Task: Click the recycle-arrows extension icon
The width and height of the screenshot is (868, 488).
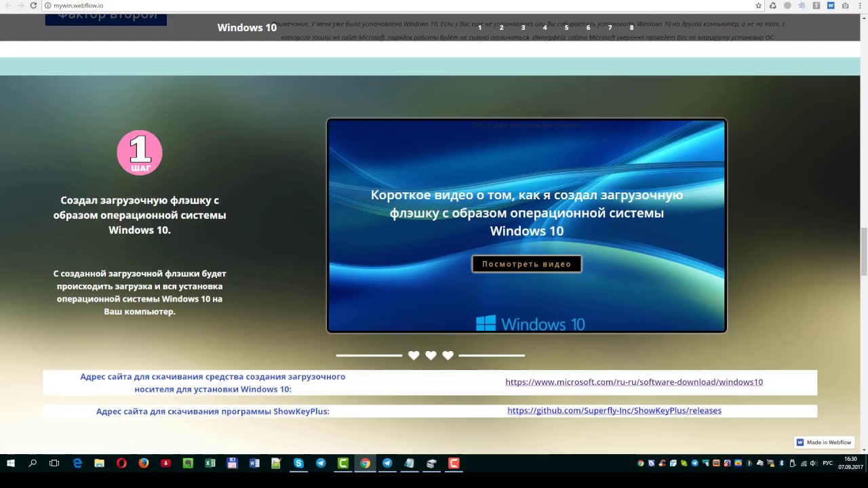Action: tap(772, 5)
